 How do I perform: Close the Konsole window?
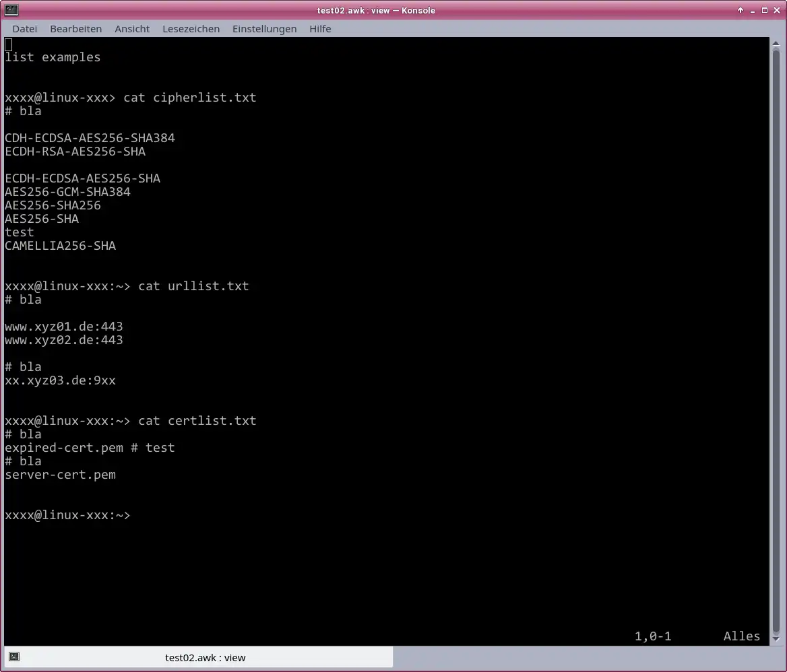(x=777, y=10)
